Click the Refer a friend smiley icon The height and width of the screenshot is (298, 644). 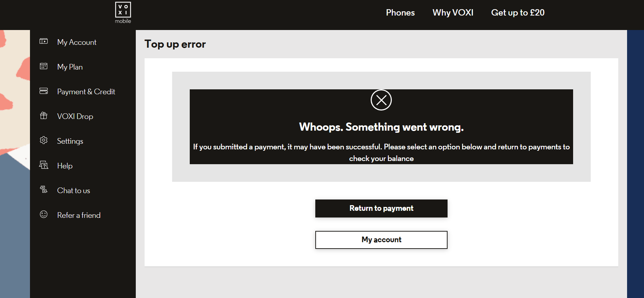point(44,214)
